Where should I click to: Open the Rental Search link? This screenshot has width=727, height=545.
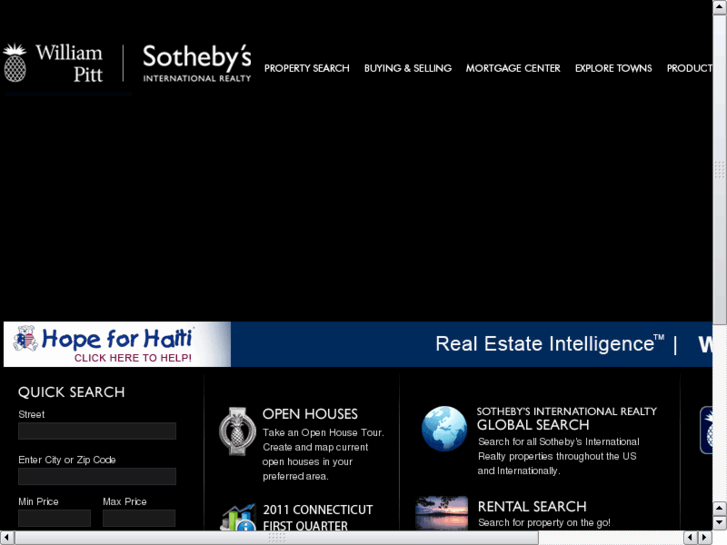(532, 507)
